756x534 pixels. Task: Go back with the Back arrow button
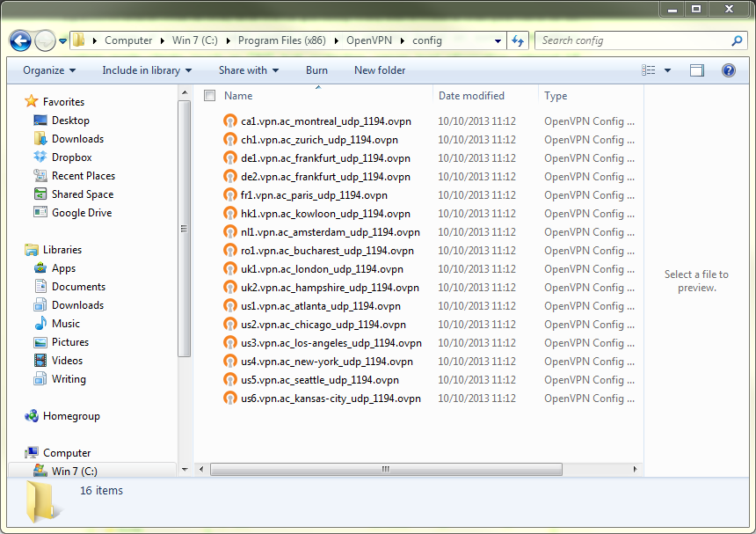(x=20, y=40)
